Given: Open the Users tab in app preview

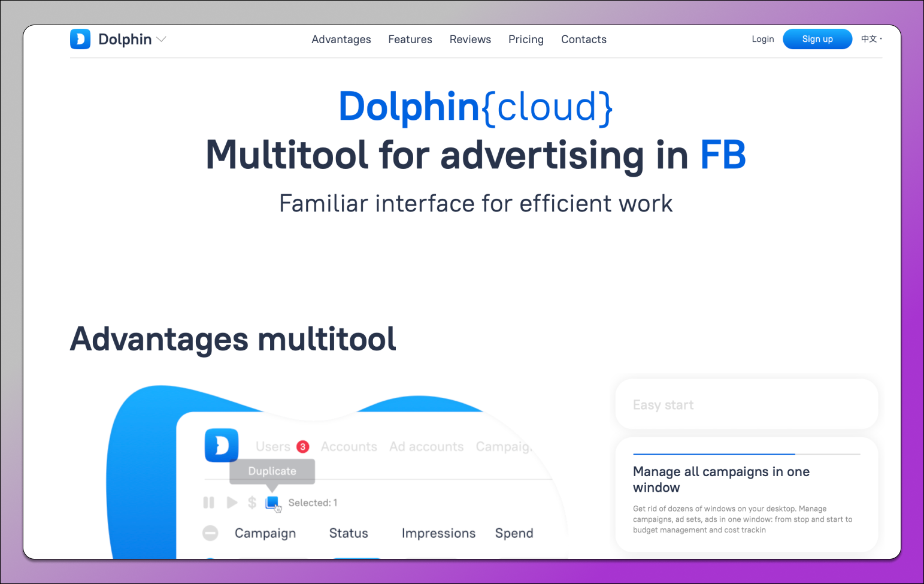Looking at the screenshot, I should pos(272,447).
